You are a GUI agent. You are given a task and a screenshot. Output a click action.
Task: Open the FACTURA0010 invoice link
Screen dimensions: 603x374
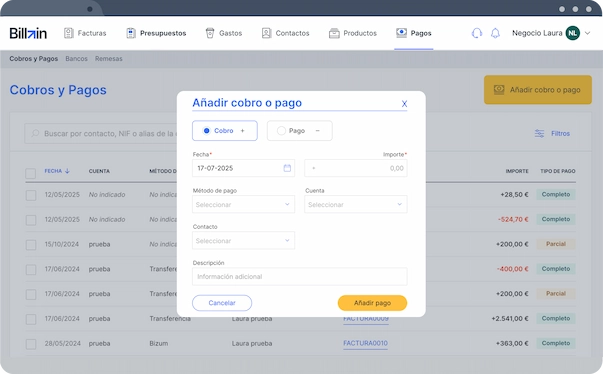pos(365,343)
